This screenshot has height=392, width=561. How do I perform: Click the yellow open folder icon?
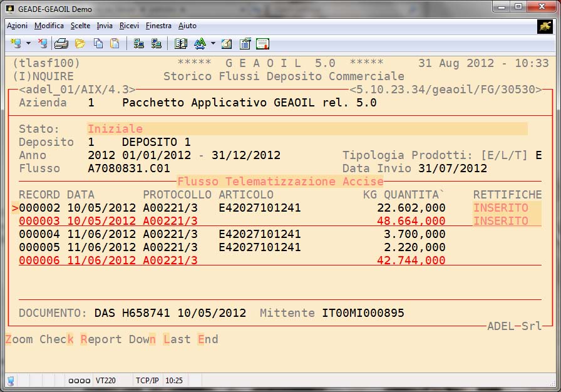click(80, 44)
